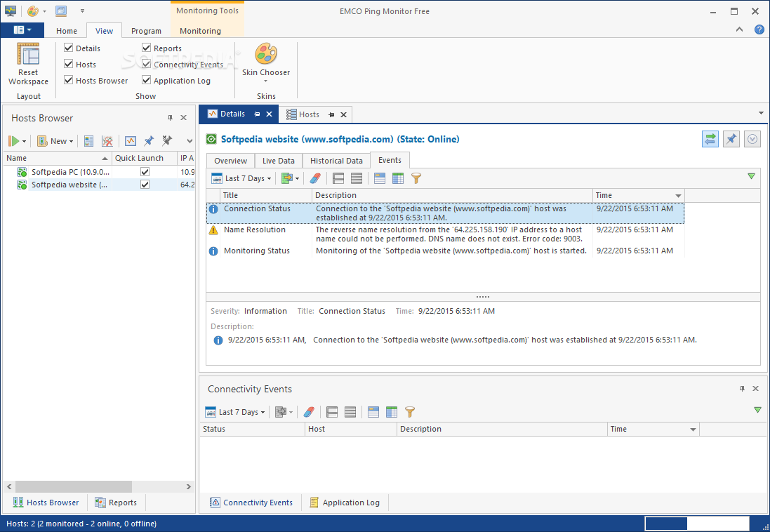Open the Last 7 Days dropdown in Events
This screenshot has width=770, height=532.
pyautogui.click(x=241, y=178)
